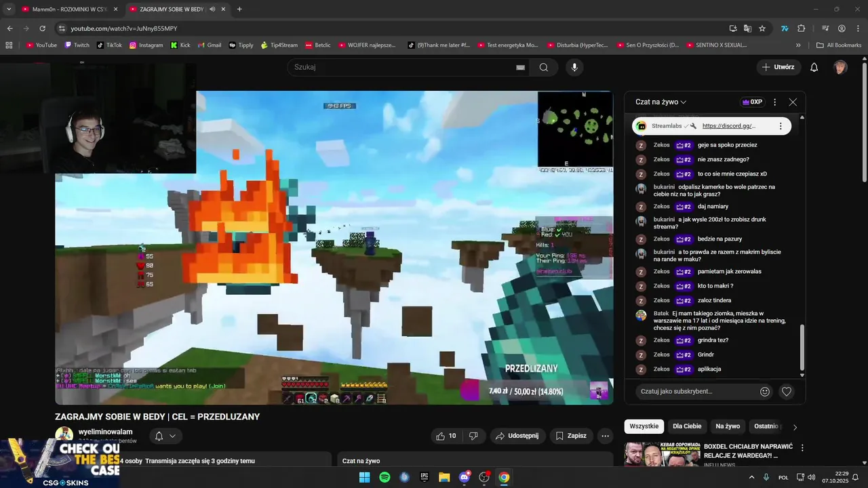This screenshot has width=868, height=488.
Task: Mute the tab via speaker icon
Action: click(x=212, y=9)
